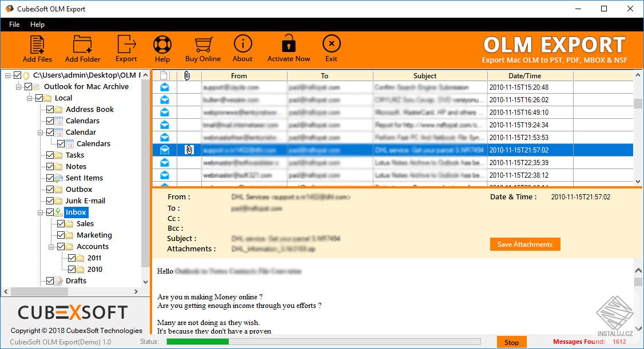Click the Buy Online shopping cart icon
The image size is (644, 349).
pyautogui.click(x=203, y=43)
